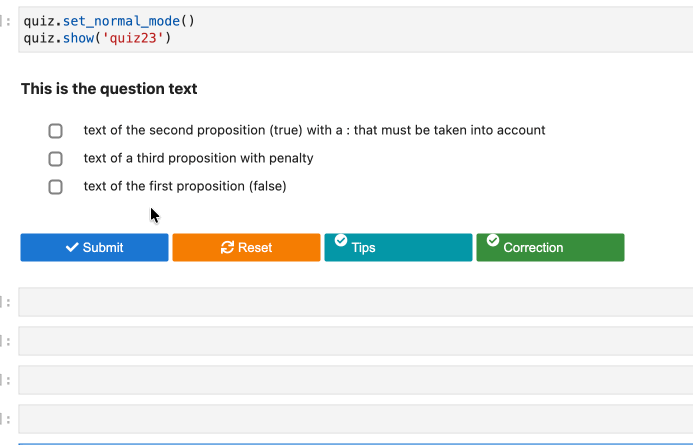Image resolution: width=693 pixels, height=445 pixels.
Task: Select the second empty code cell below the quiz
Action: [355, 341]
